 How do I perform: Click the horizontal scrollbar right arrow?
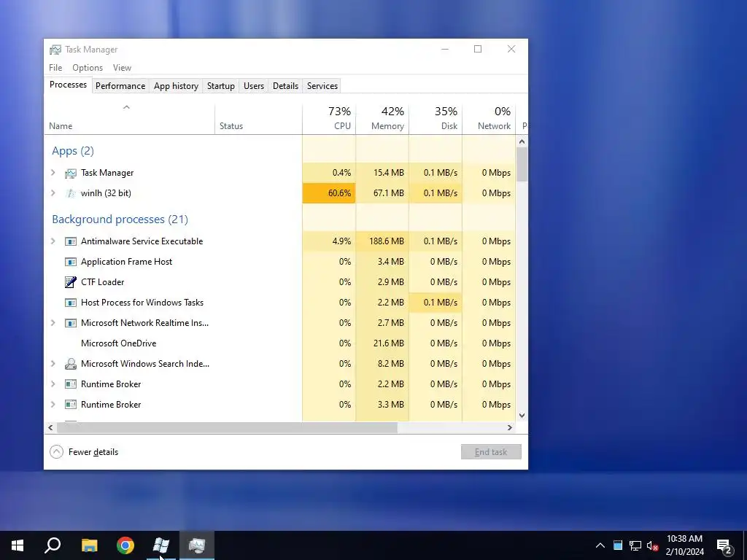(x=510, y=427)
